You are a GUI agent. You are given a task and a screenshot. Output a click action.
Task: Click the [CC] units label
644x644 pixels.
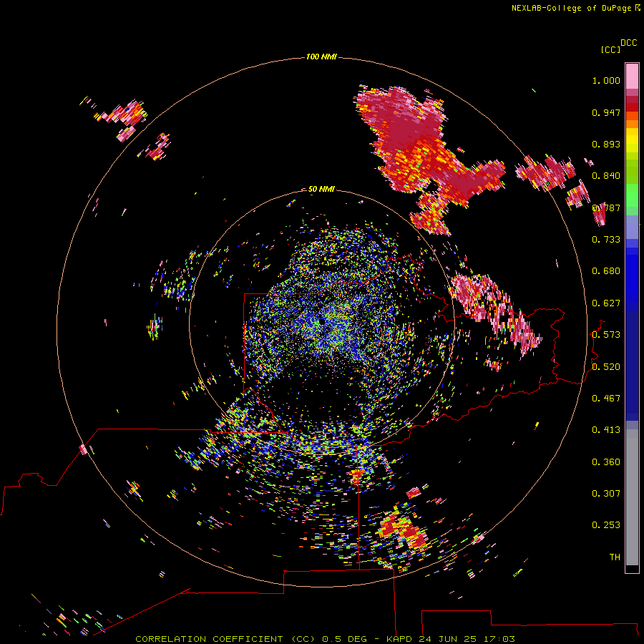point(610,49)
